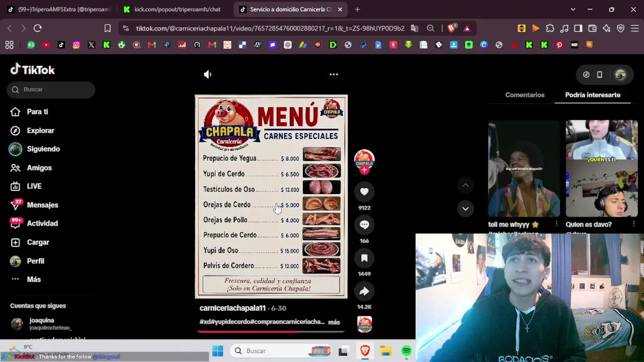
Task: Open get-app phone icon in top pill
Action: click(x=599, y=75)
